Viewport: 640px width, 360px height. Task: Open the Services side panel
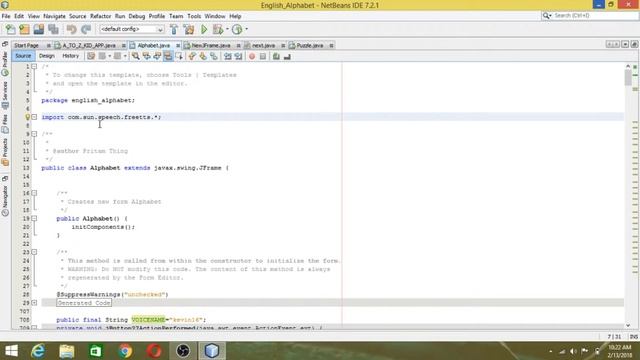[5, 95]
